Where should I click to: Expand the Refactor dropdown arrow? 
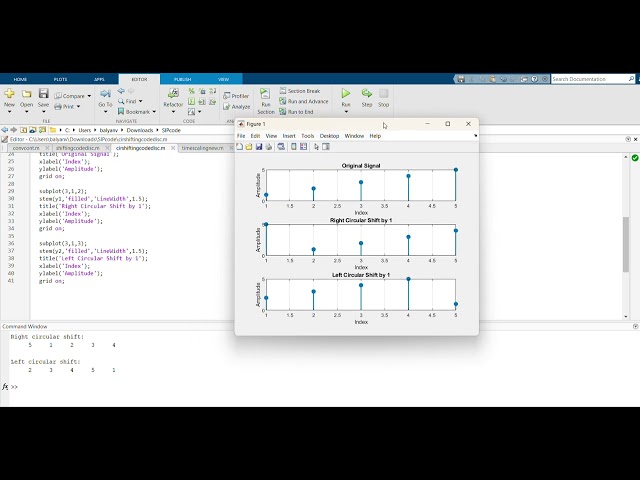pos(173,112)
